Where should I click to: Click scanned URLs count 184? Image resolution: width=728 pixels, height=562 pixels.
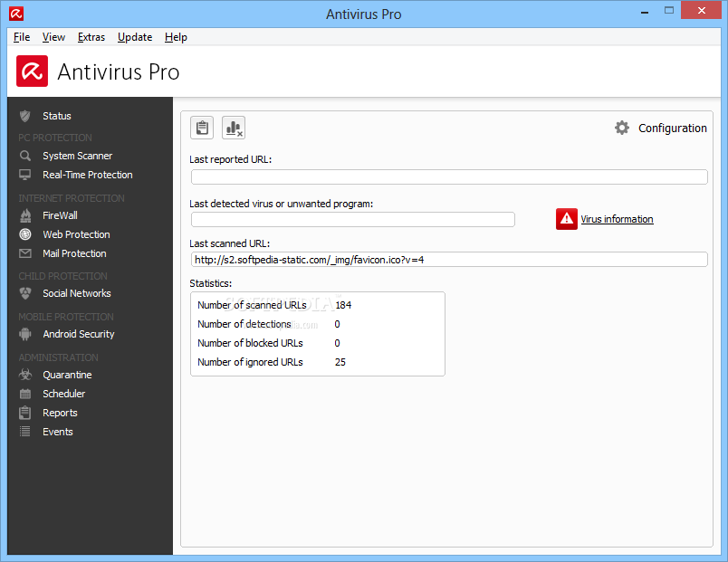point(343,305)
